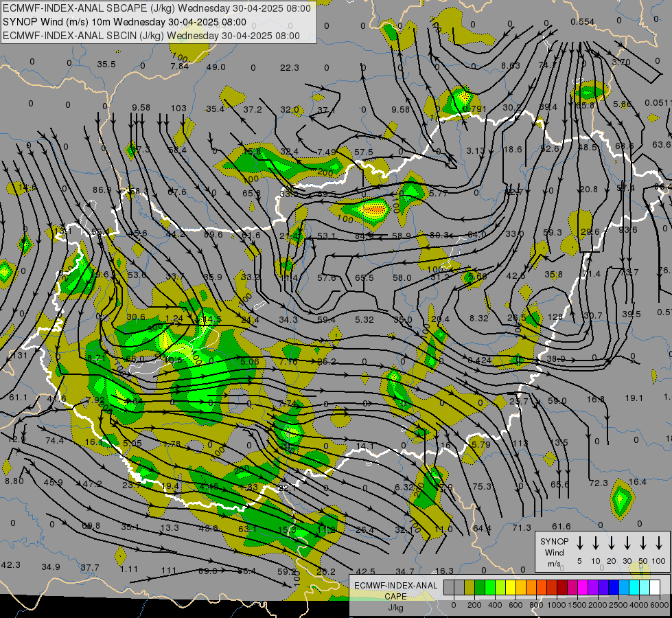Click the 6000 legend scale value
Image resolution: width=672 pixels, height=618 pixels.
[x=659, y=605]
